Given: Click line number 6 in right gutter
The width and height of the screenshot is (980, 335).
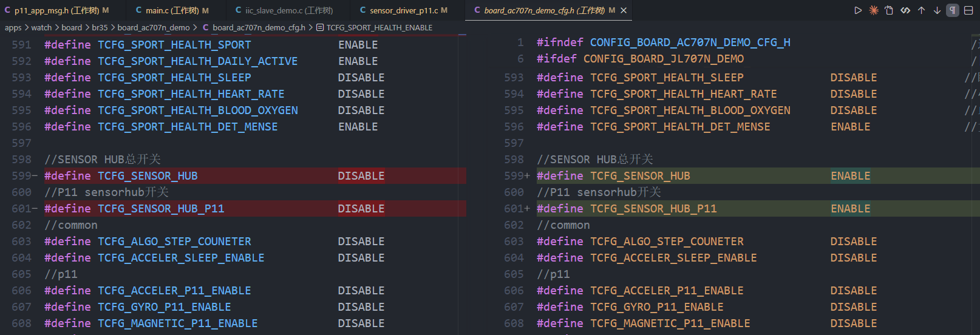Looking at the screenshot, I should click(x=520, y=59).
